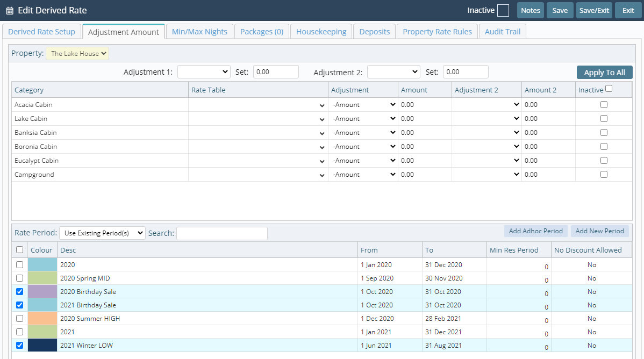Check the 2020 Spring MID checkbox
The height and width of the screenshot is (359, 644).
coord(19,278)
